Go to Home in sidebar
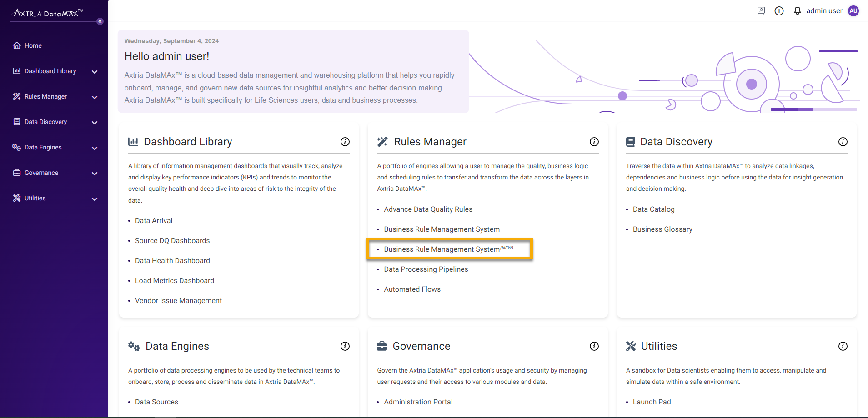This screenshot has width=868, height=418. pyautogui.click(x=33, y=45)
